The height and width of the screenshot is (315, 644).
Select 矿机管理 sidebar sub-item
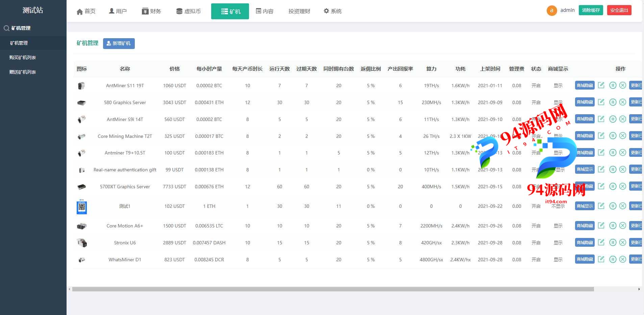pyautogui.click(x=33, y=43)
